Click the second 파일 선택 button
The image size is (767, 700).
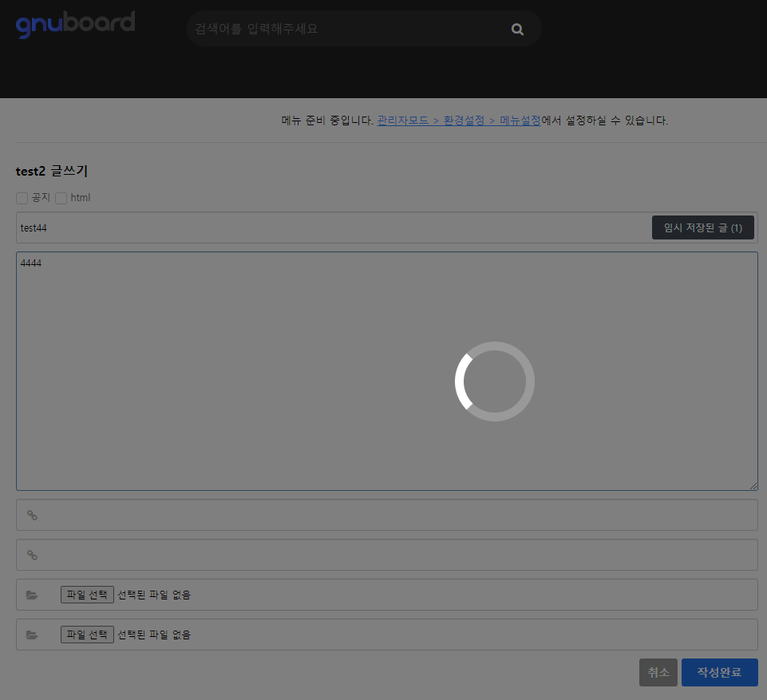coord(87,635)
